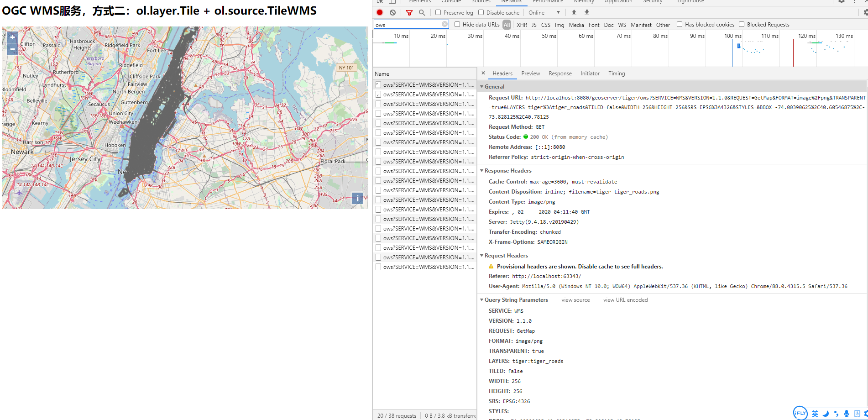Open network search with magnifier icon
868x420 pixels.
tap(422, 13)
